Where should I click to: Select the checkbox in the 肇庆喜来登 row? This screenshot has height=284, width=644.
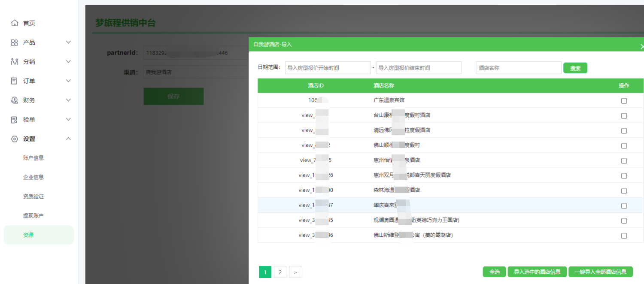tap(624, 206)
